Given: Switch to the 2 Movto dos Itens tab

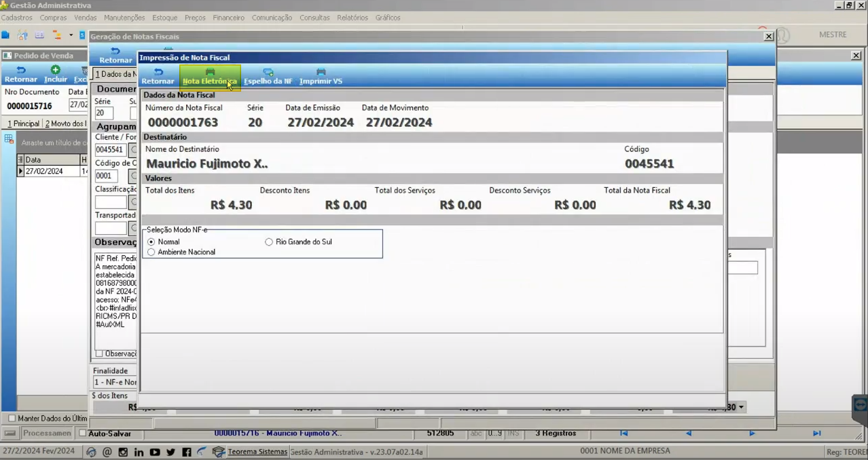Looking at the screenshot, I should (x=65, y=123).
